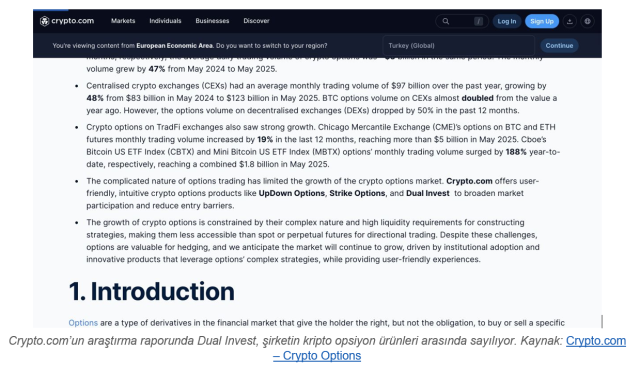640x371 pixels.
Task: Click the bold Strike Options text
Action: pos(357,193)
